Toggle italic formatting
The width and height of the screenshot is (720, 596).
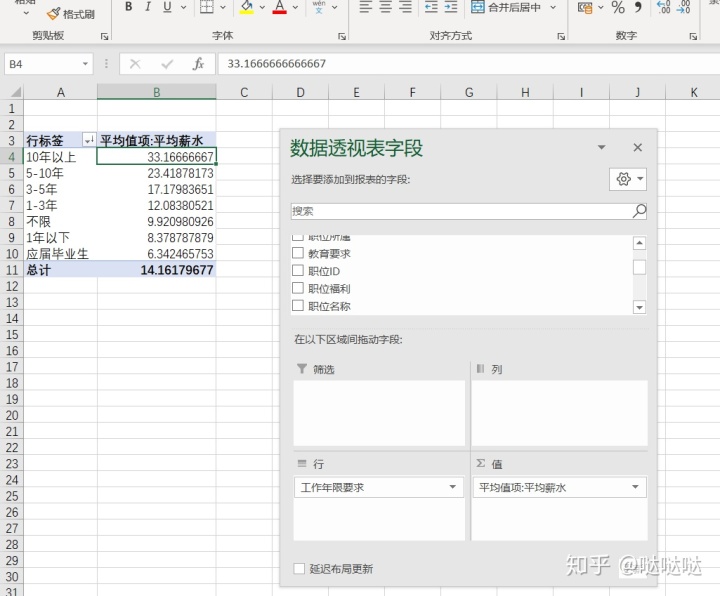(148, 7)
